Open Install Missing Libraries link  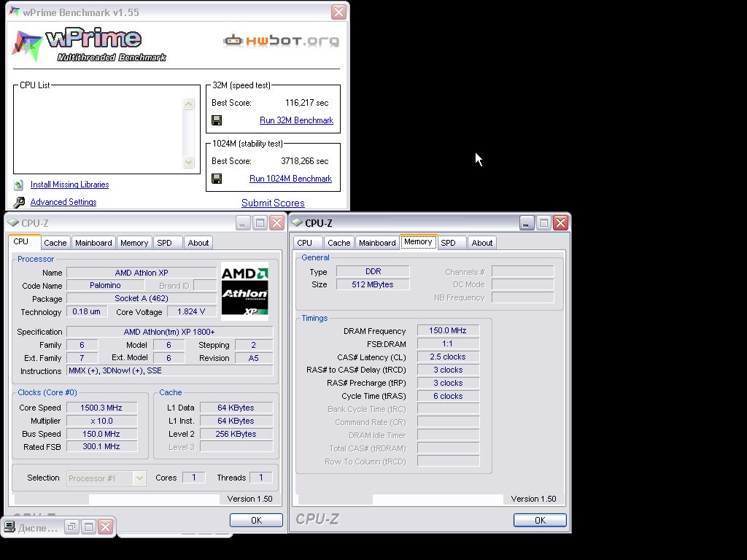69,184
